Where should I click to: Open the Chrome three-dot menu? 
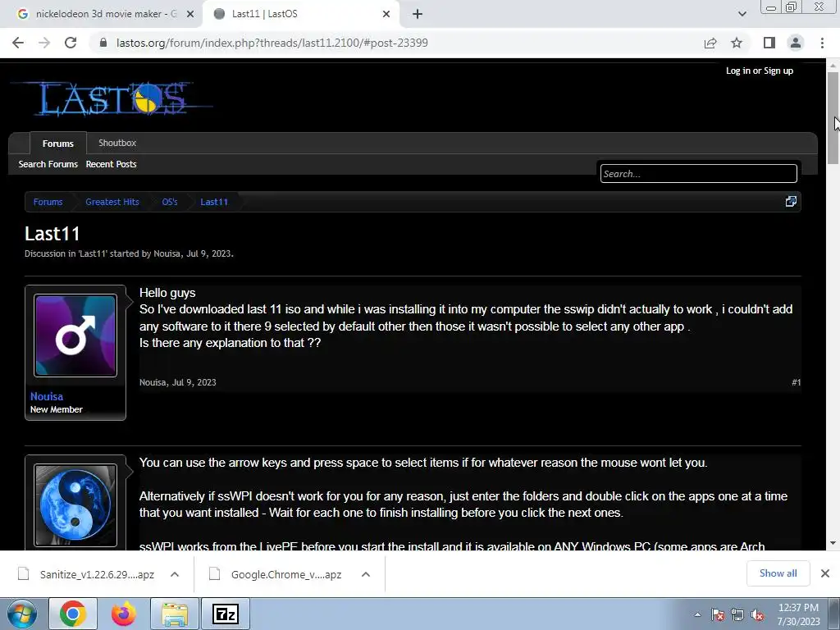(822, 43)
